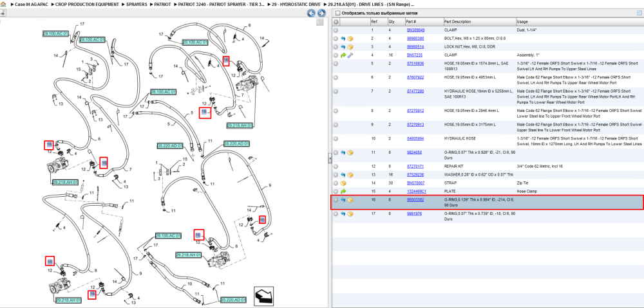
Task: Click the 'Ref' column header
Action: 379,22
